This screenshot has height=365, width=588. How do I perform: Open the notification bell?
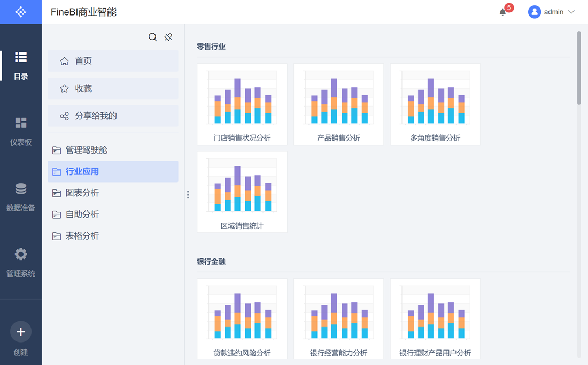(x=502, y=12)
